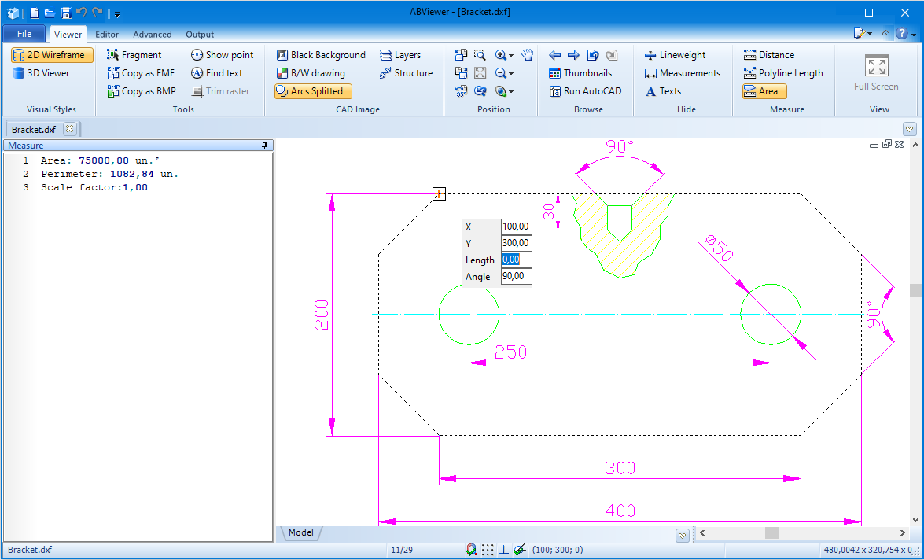Screen dimensions: 924x560
Task: Click the Length input field
Action: tap(516, 260)
